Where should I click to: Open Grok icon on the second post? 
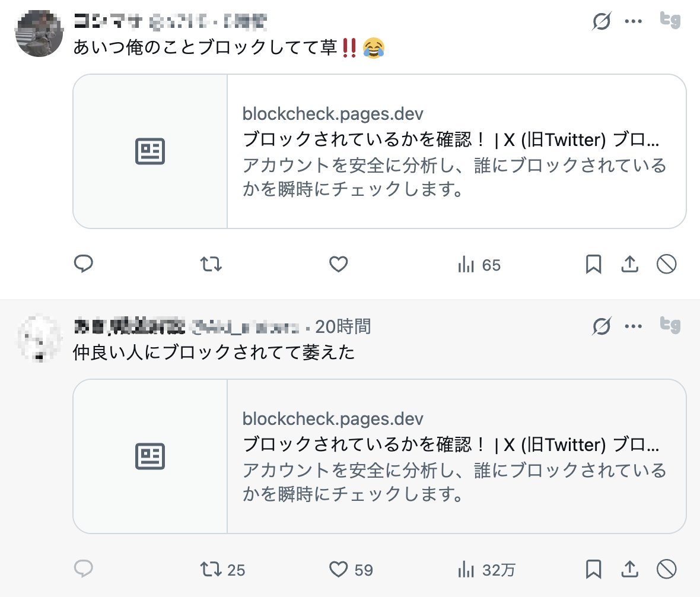602,326
